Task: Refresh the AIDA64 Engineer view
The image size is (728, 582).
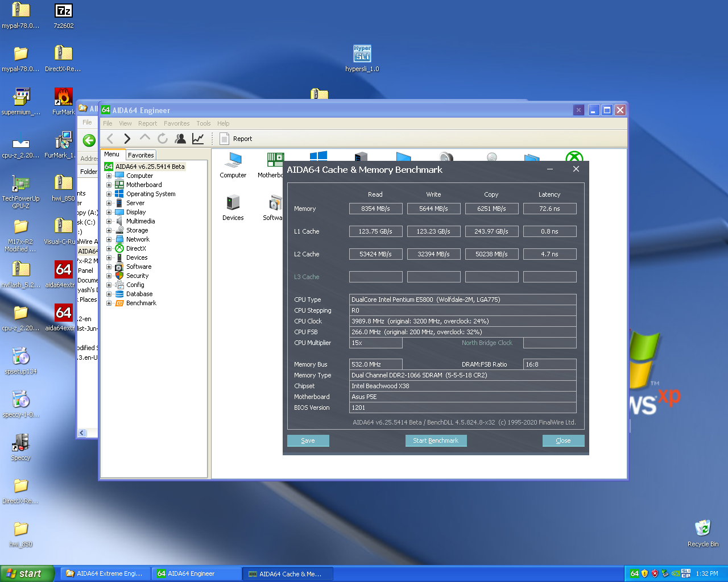Action: (x=163, y=138)
